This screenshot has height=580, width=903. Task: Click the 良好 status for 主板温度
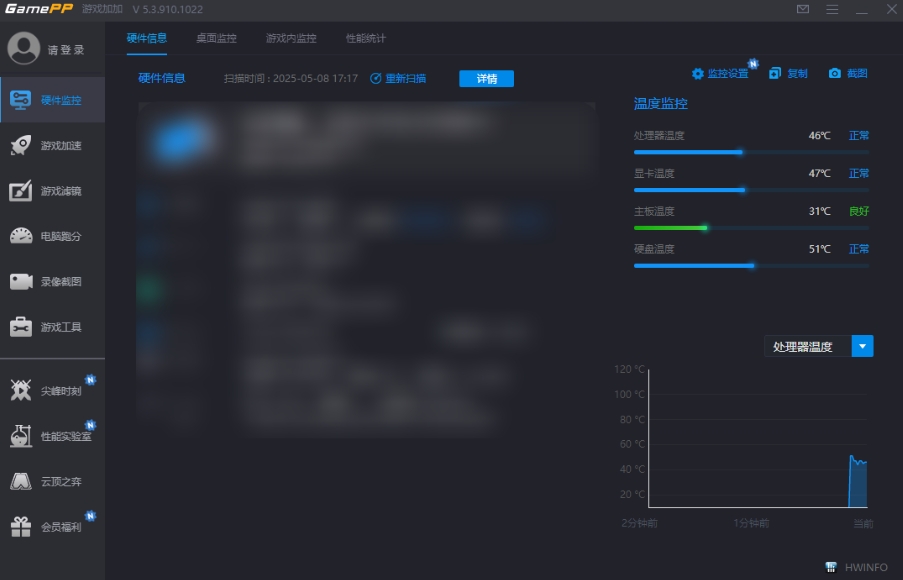coord(859,211)
